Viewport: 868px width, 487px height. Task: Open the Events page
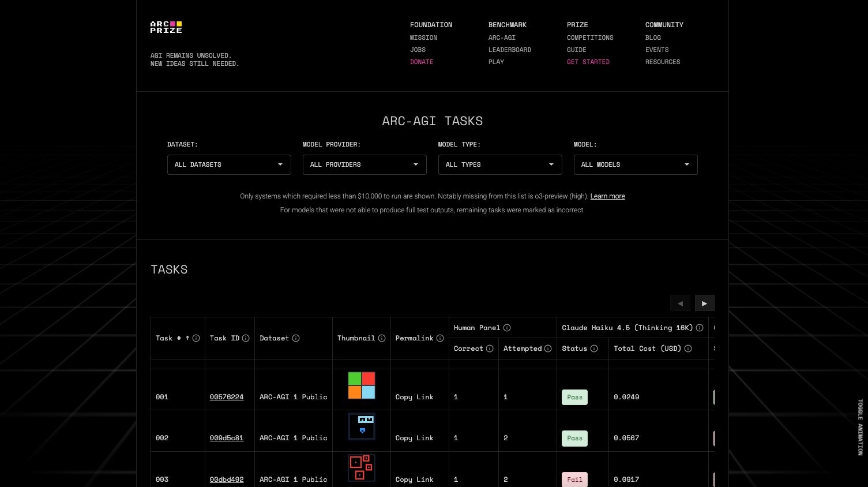657,50
